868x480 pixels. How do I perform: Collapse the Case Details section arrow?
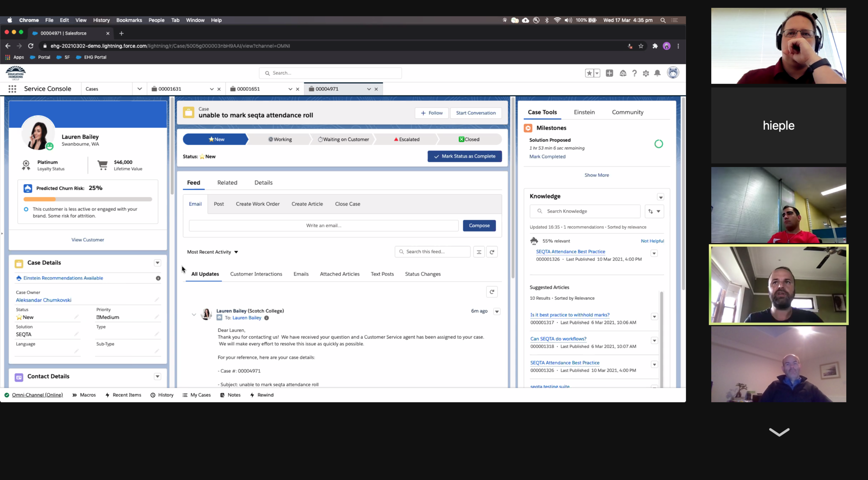point(157,263)
